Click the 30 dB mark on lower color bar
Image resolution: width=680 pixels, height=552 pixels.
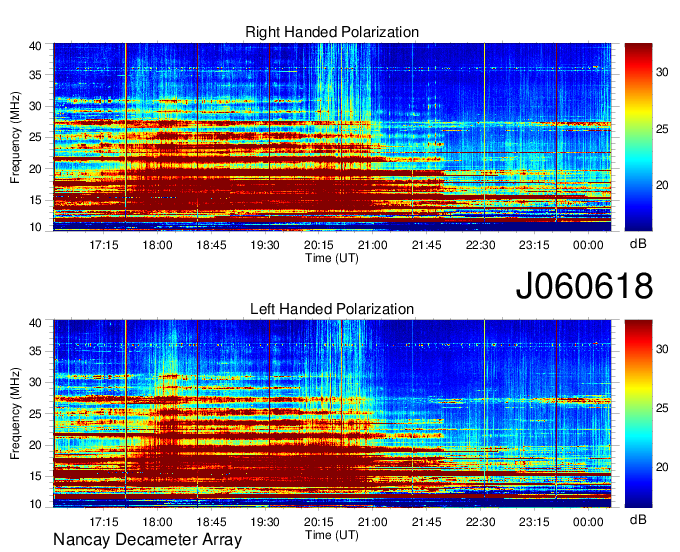662,349
